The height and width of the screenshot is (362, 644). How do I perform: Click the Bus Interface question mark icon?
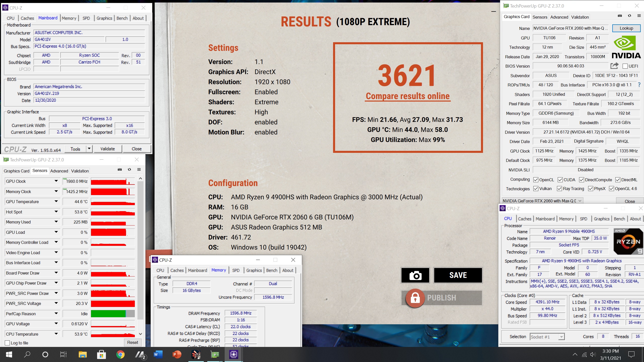click(x=639, y=85)
